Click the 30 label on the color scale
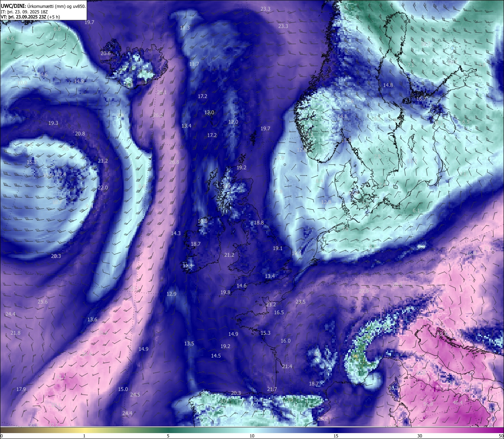The image size is (504, 439). tap(420, 436)
